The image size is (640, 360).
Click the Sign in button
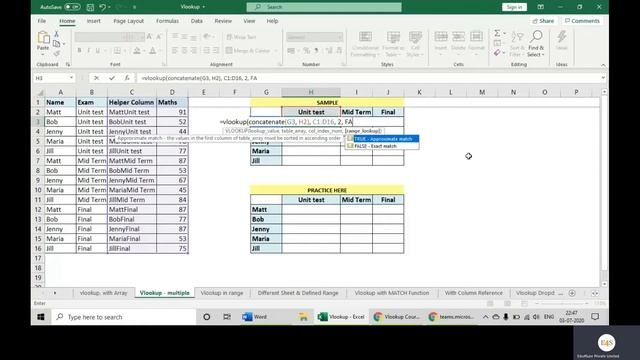pyautogui.click(x=514, y=7)
